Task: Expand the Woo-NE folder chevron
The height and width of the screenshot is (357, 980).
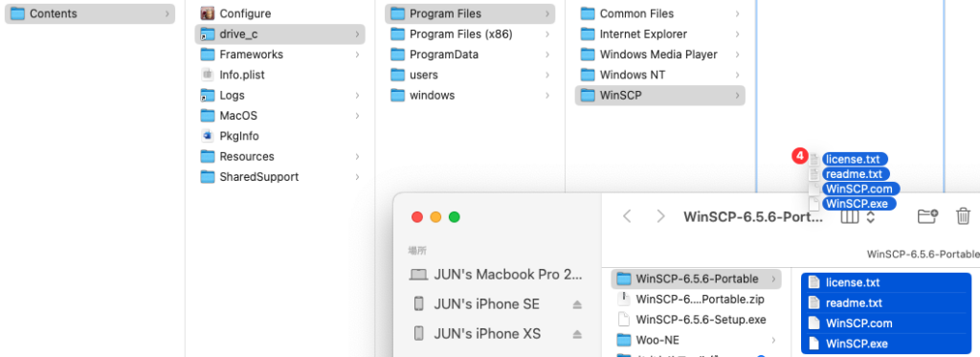Action: 773,340
